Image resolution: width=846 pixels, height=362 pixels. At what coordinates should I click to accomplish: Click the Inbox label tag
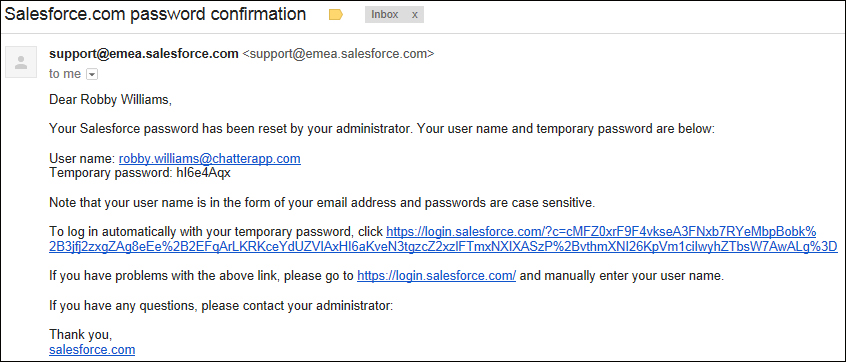[x=385, y=15]
